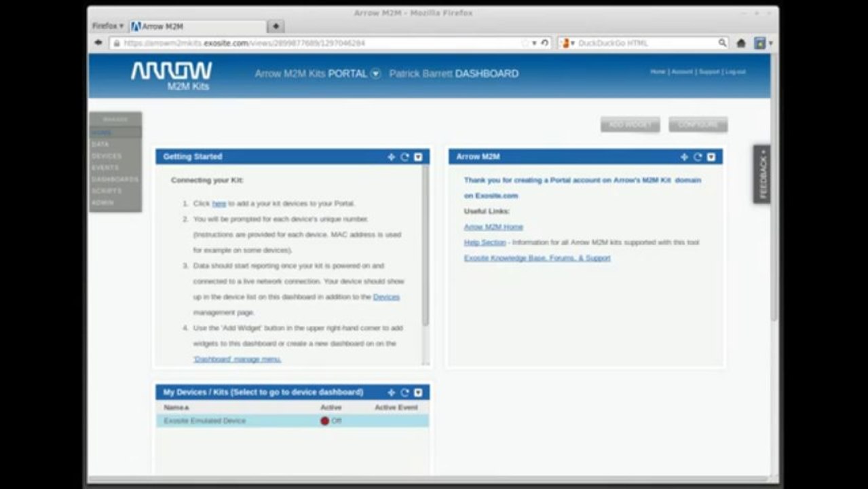
Task: Click the Account link in the top header
Action: coord(682,71)
